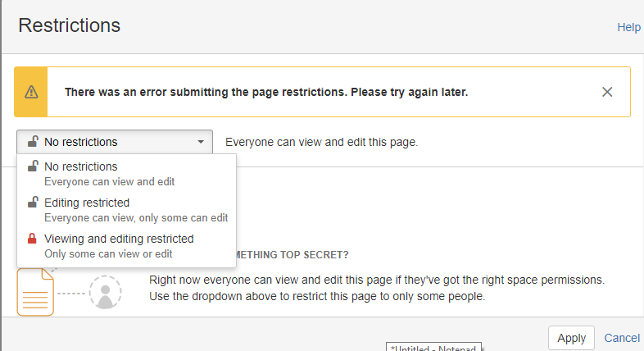Image resolution: width=644 pixels, height=351 pixels.
Task: Click the error message text
Action: click(x=266, y=92)
